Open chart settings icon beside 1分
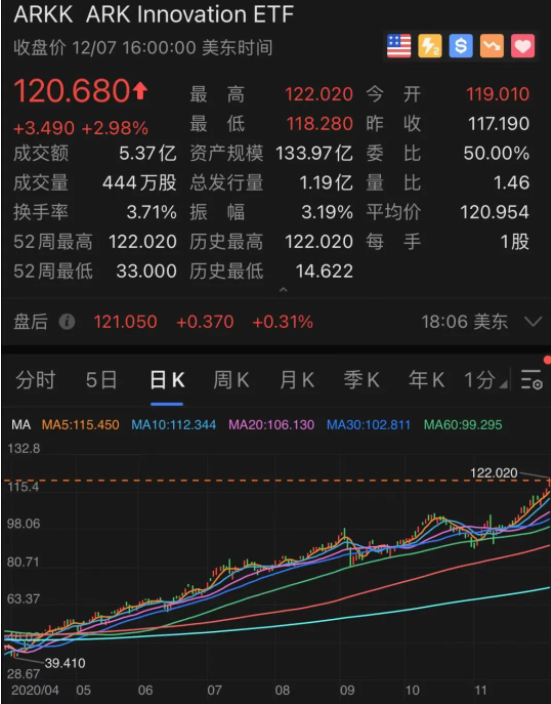This screenshot has height=704, width=551. [x=532, y=380]
